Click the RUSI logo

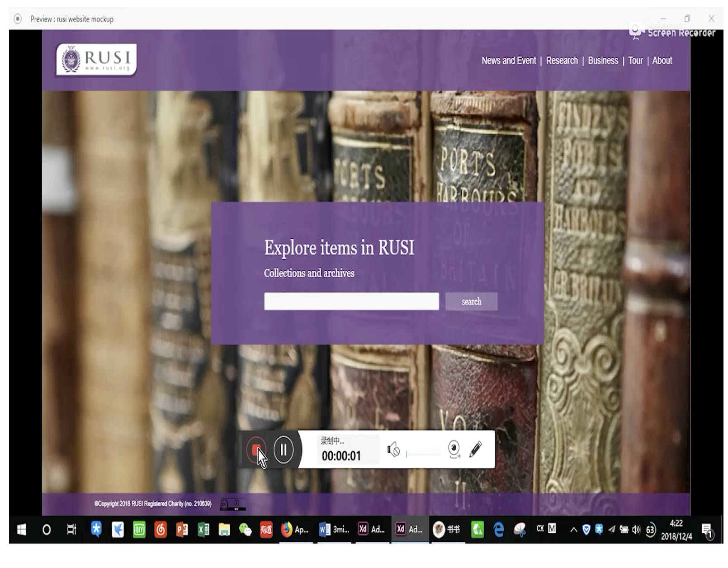coord(97,60)
